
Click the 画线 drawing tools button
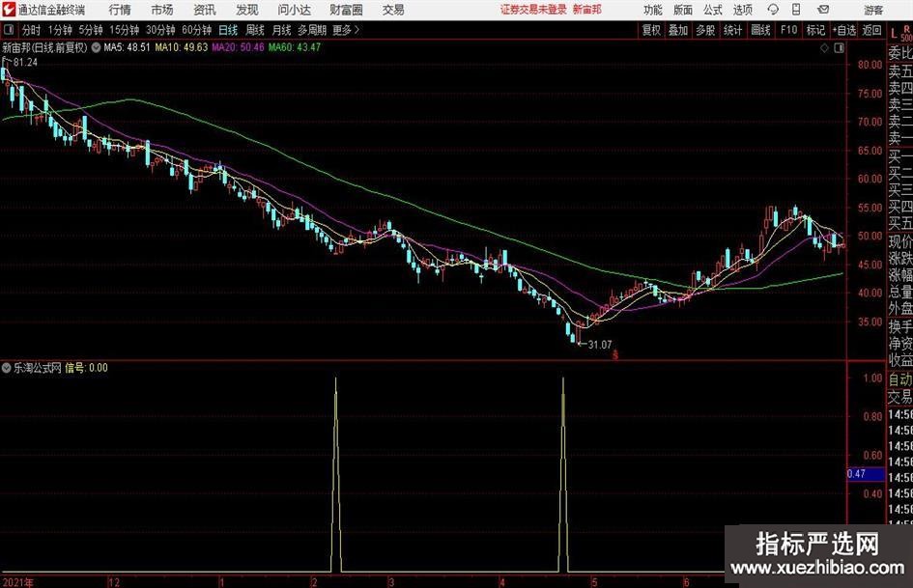click(x=761, y=30)
